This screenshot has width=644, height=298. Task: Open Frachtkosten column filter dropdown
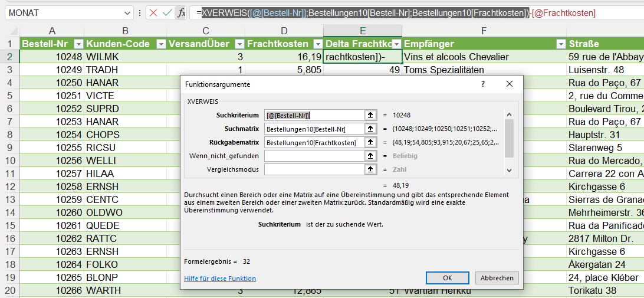coord(318,44)
